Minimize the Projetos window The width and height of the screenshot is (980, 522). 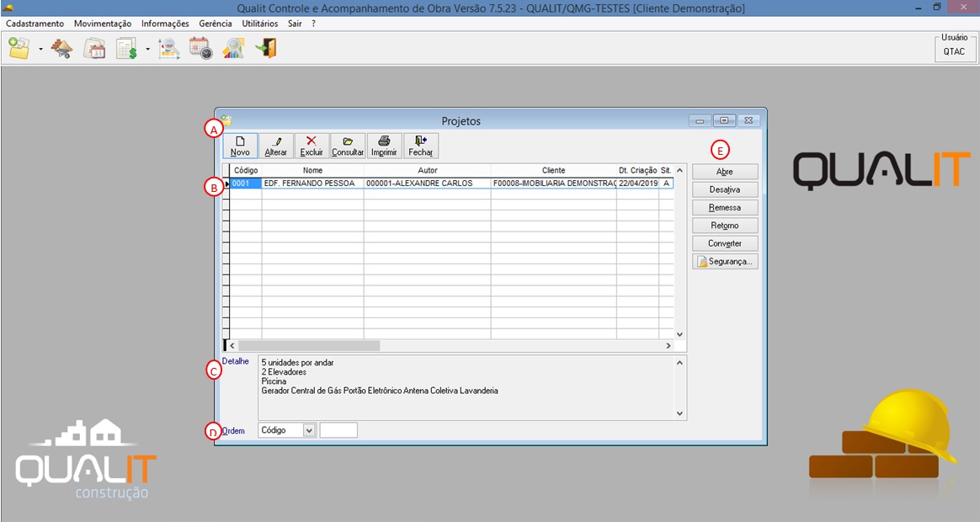(700, 120)
